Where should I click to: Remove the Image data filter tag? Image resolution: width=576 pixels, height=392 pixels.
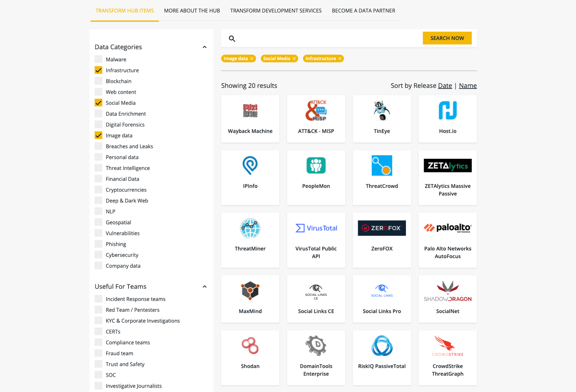coord(252,59)
